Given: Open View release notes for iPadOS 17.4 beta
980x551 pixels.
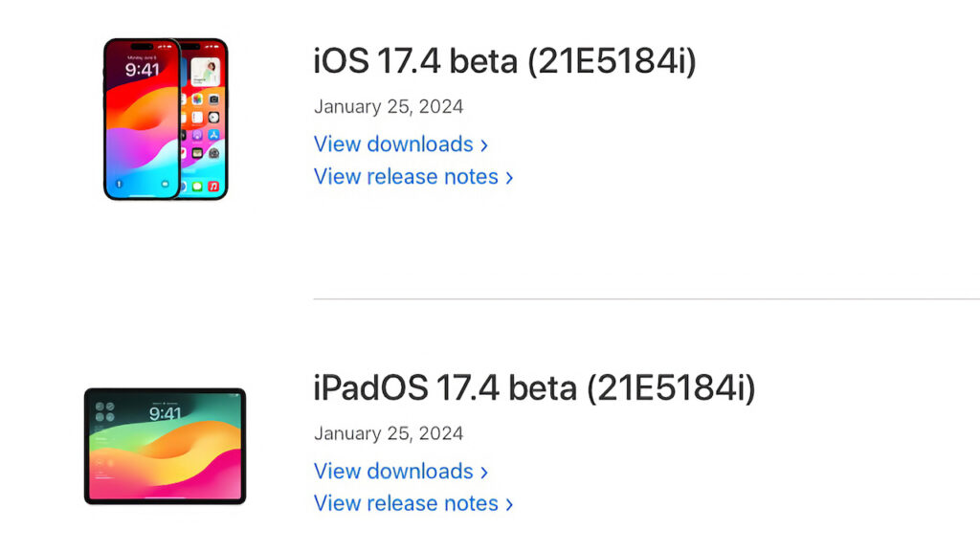Looking at the screenshot, I should [x=405, y=503].
